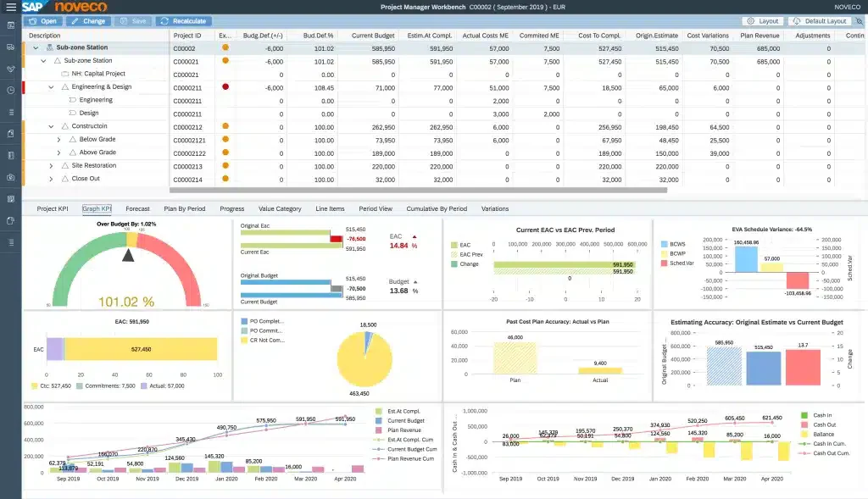The image size is (868, 499).
Task: Click the project icon beside bold Sub-zone Station
Action: click(50, 47)
